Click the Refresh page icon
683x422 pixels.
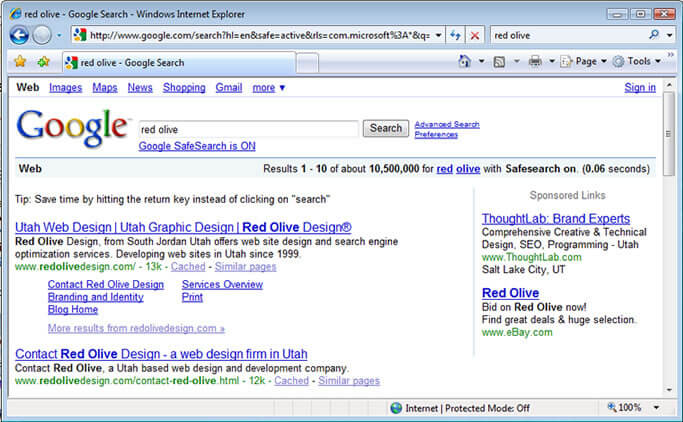click(456, 35)
